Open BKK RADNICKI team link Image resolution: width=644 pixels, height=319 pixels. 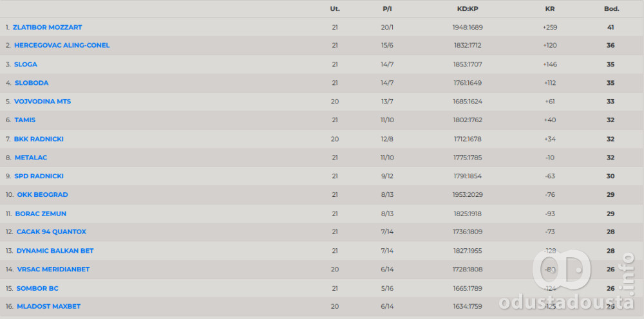[39, 139]
